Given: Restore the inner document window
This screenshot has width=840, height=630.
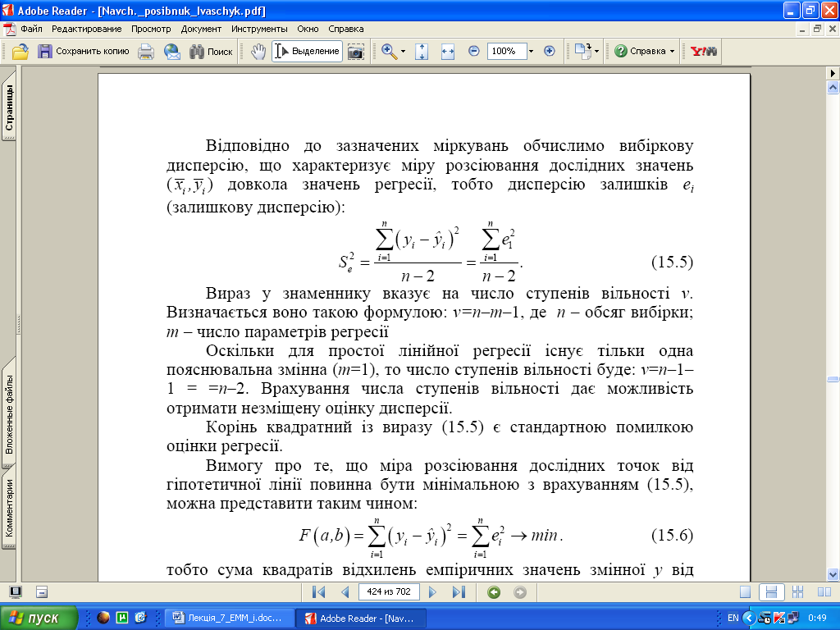Looking at the screenshot, I should click(817, 29).
